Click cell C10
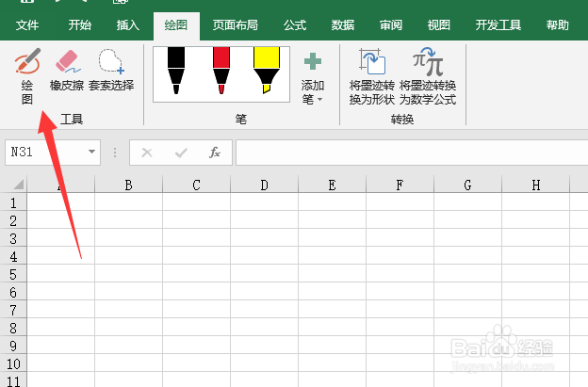588x387 pixels. [x=197, y=363]
